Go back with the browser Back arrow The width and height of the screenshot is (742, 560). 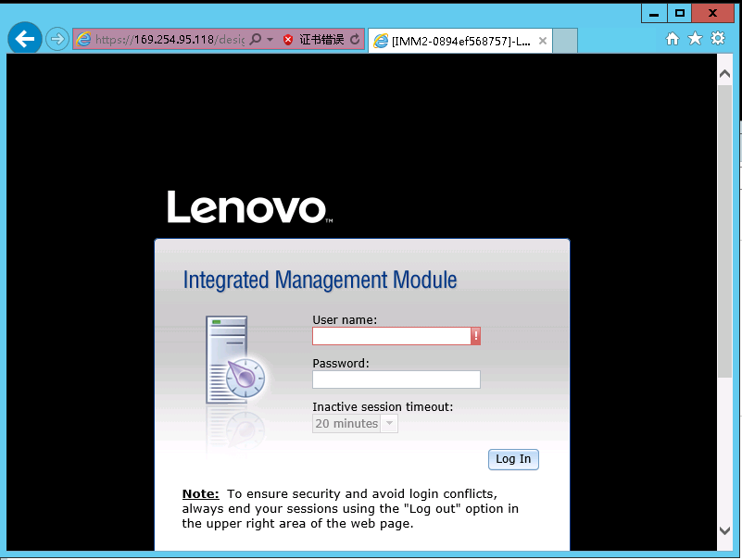25,38
